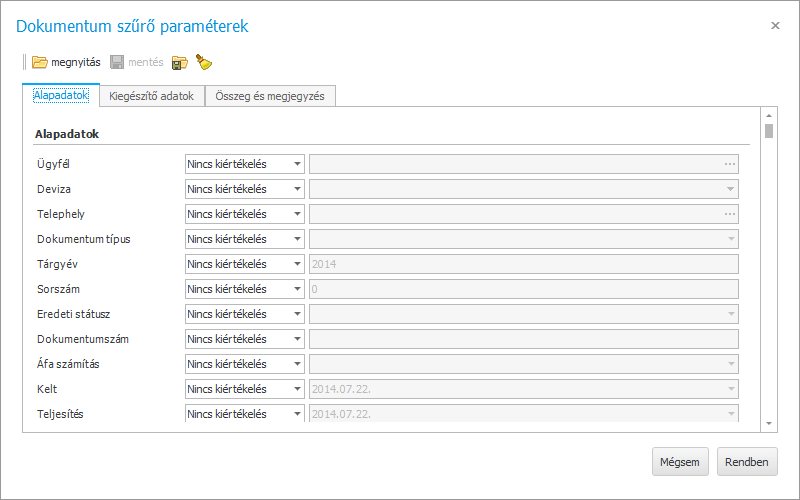Expand the Áfa számítás value dropdown
The height and width of the screenshot is (500, 800).
click(x=730, y=364)
